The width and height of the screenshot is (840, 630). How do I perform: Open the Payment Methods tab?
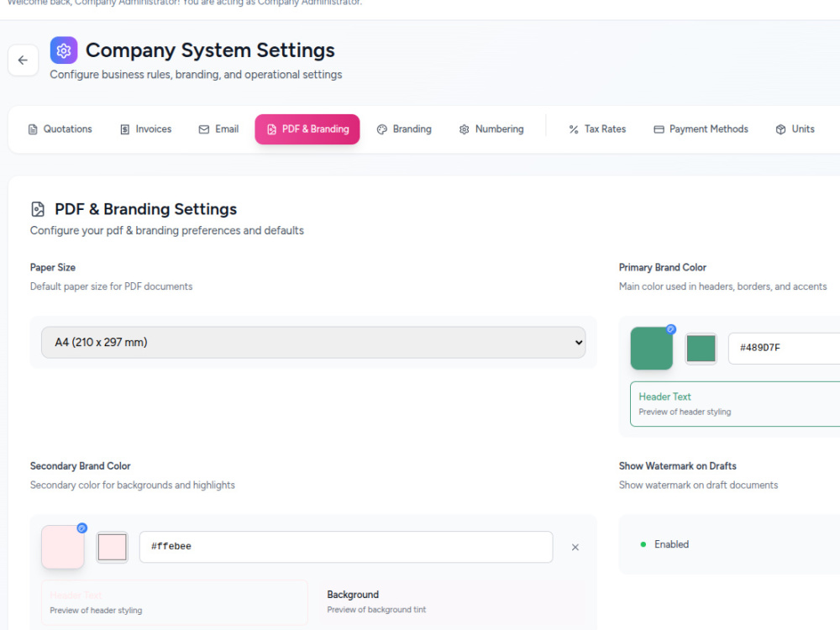701,129
